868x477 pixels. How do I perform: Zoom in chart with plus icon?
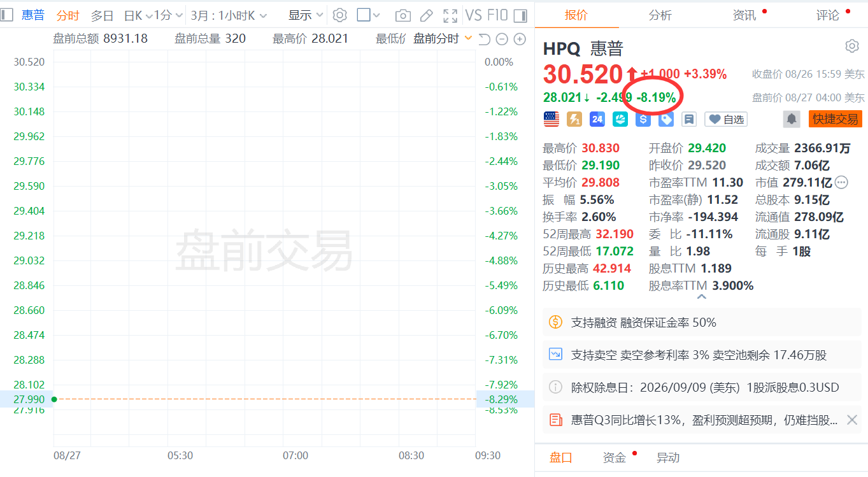(x=520, y=39)
